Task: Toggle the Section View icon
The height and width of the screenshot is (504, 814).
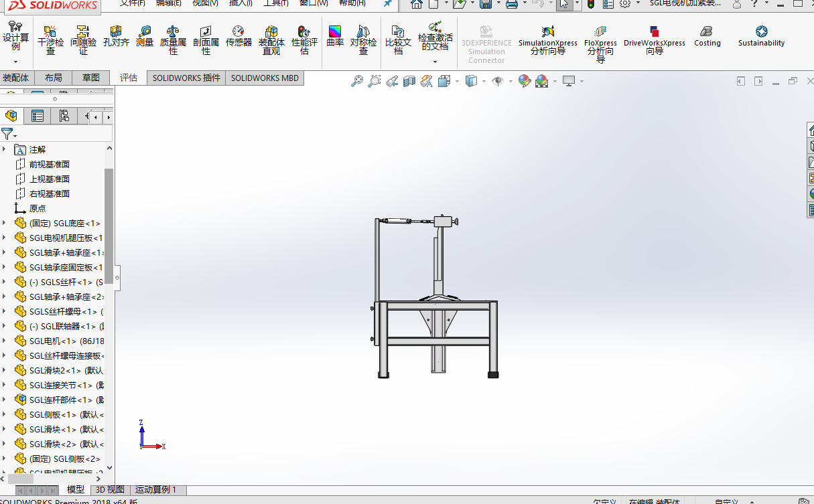Action: 409,81
